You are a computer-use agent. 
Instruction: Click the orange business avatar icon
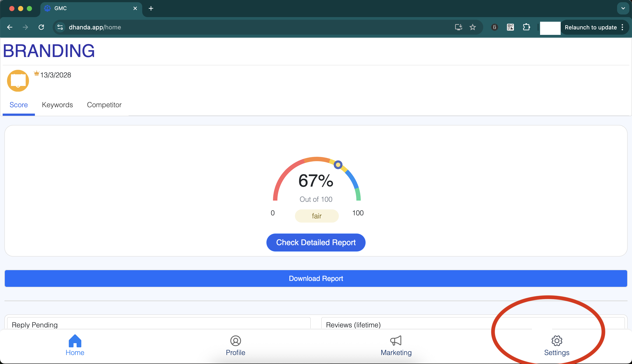(18, 81)
